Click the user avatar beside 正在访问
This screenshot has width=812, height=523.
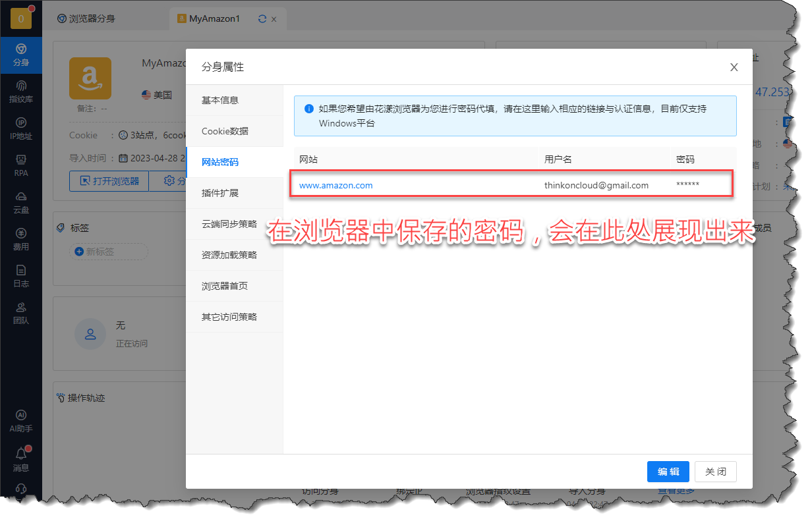tap(90, 333)
